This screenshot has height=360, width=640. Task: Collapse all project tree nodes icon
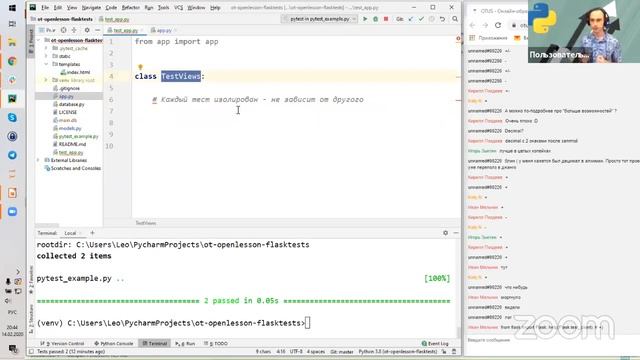click(x=74, y=30)
